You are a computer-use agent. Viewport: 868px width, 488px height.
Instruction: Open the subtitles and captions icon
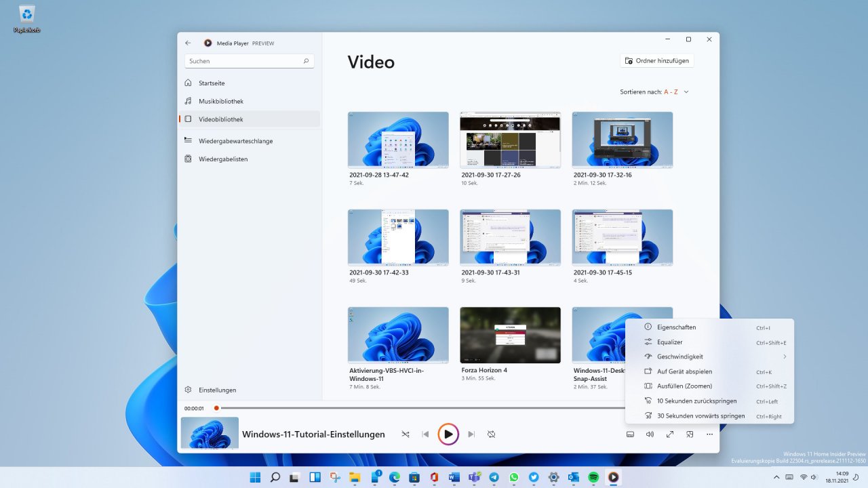pos(630,434)
